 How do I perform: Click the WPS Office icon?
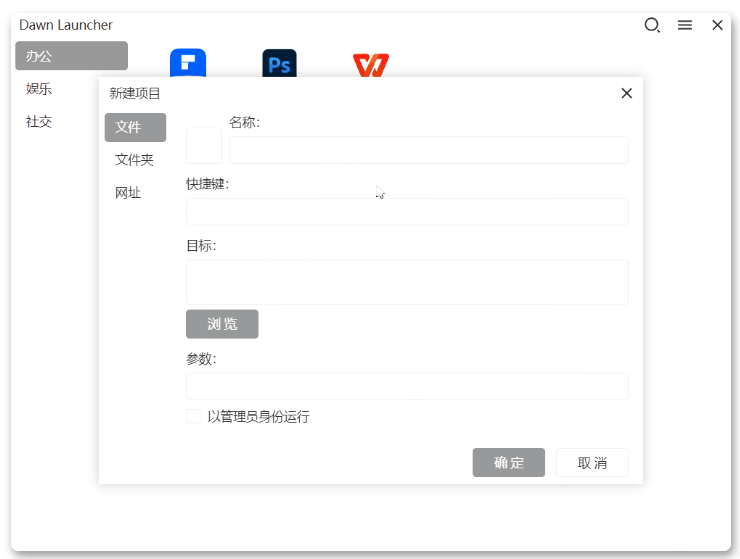[370, 65]
